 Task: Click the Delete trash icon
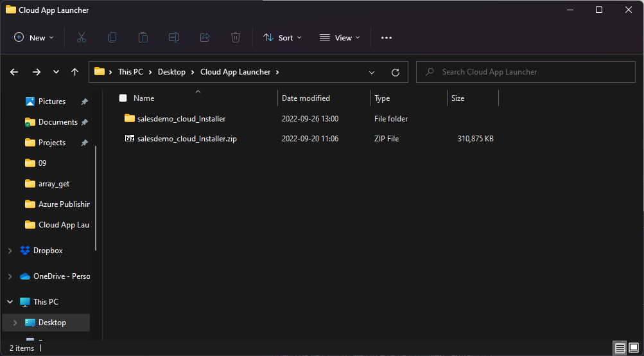pyautogui.click(x=236, y=37)
